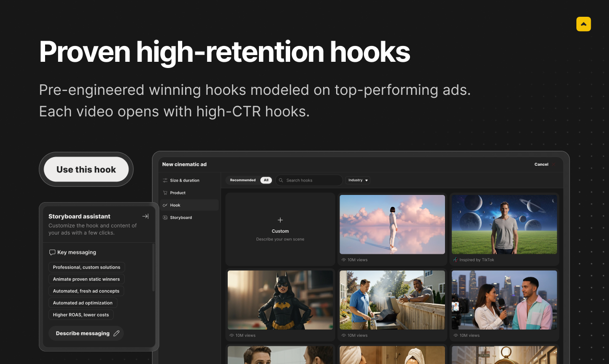
Task: Click the eye icon under clouds thumbnail
Action: coord(343,260)
